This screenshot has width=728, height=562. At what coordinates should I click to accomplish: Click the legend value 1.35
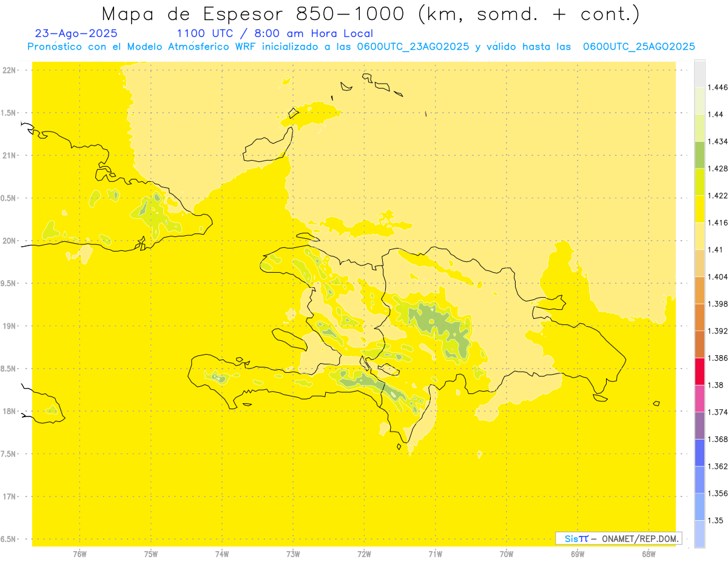(x=715, y=521)
